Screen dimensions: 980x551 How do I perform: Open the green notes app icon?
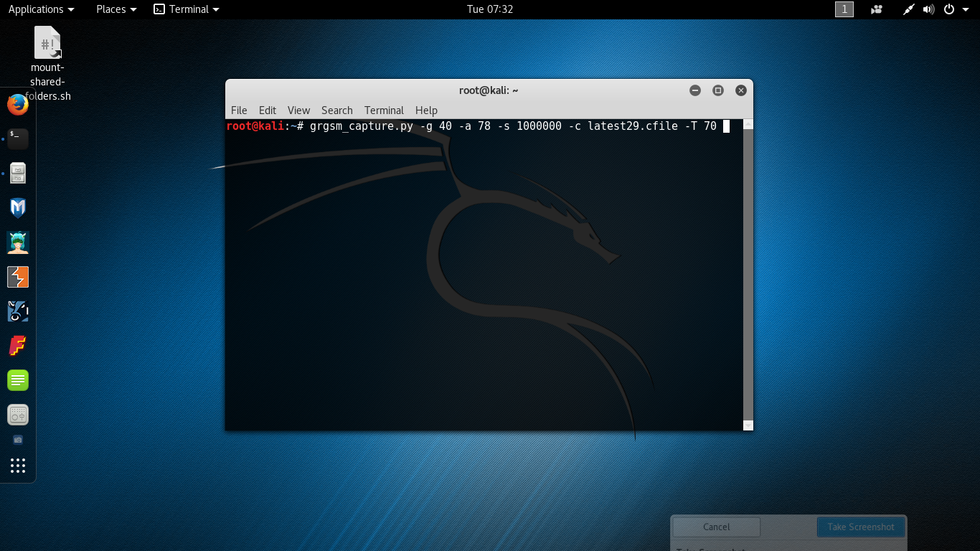pyautogui.click(x=18, y=380)
